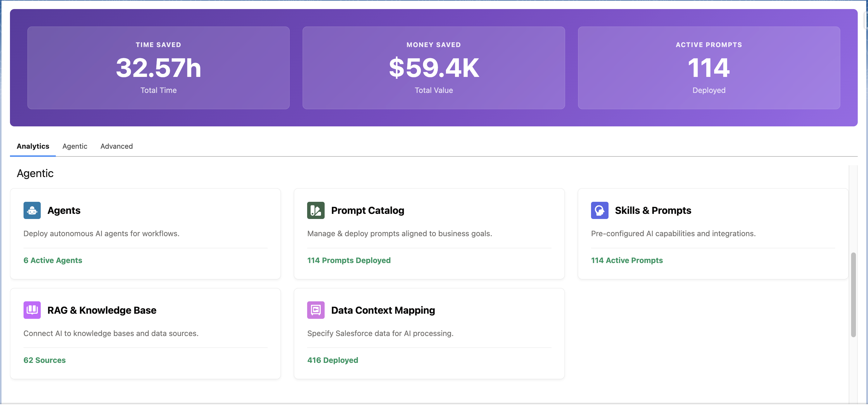Open the 62 Sources link
The width and height of the screenshot is (868, 406).
[44, 360]
